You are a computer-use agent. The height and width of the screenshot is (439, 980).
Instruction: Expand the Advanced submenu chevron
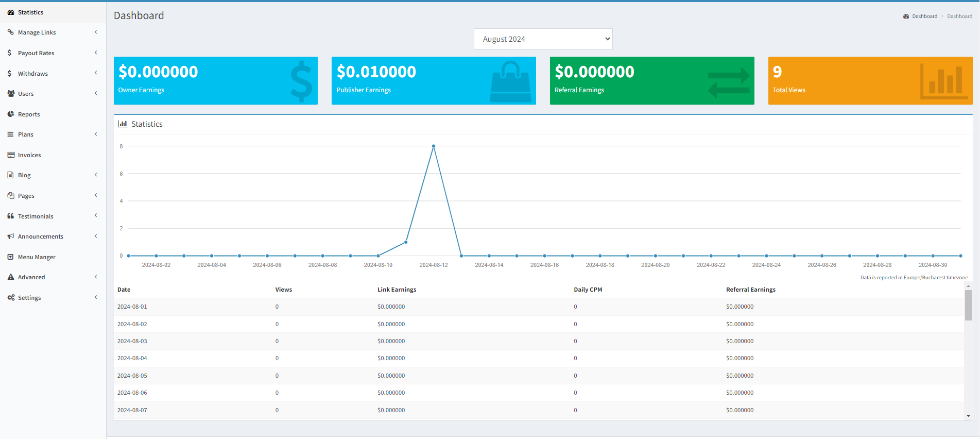tap(96, 277)
